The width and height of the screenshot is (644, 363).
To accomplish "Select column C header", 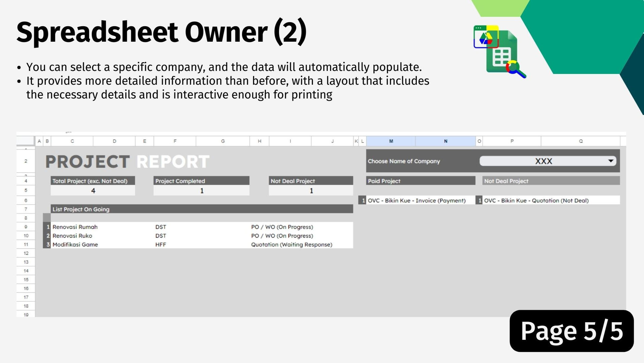I will [x=72, y=141].
